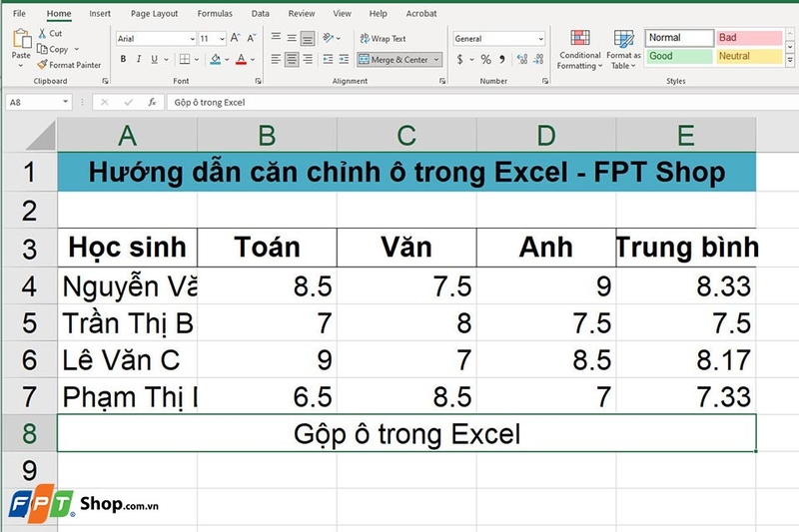Apply the Good cell style
799x532 pixels.
(x=680, y=56)
